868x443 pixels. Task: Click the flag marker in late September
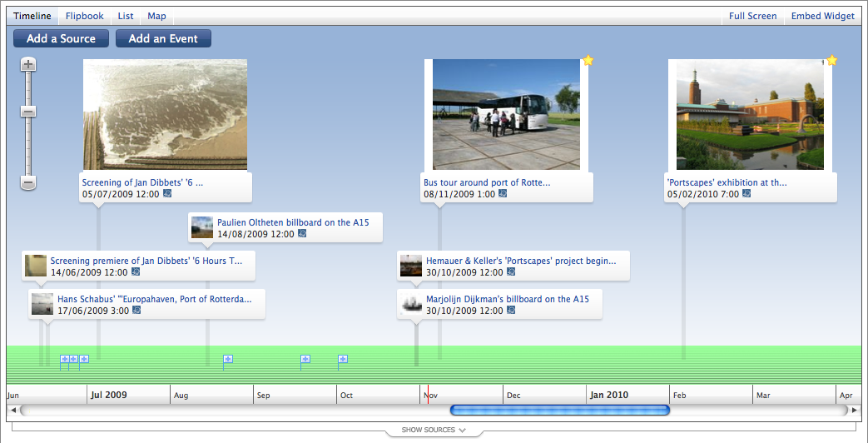305,360
